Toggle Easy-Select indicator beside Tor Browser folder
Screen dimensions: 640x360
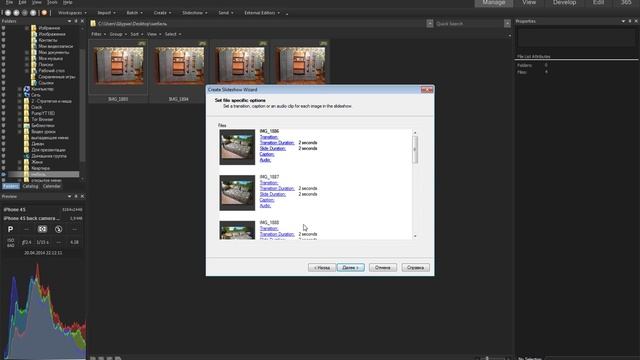click(4, 120)
